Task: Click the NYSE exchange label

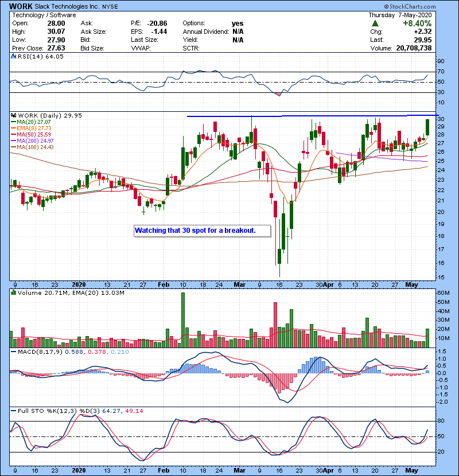Action: coord(110,7)
